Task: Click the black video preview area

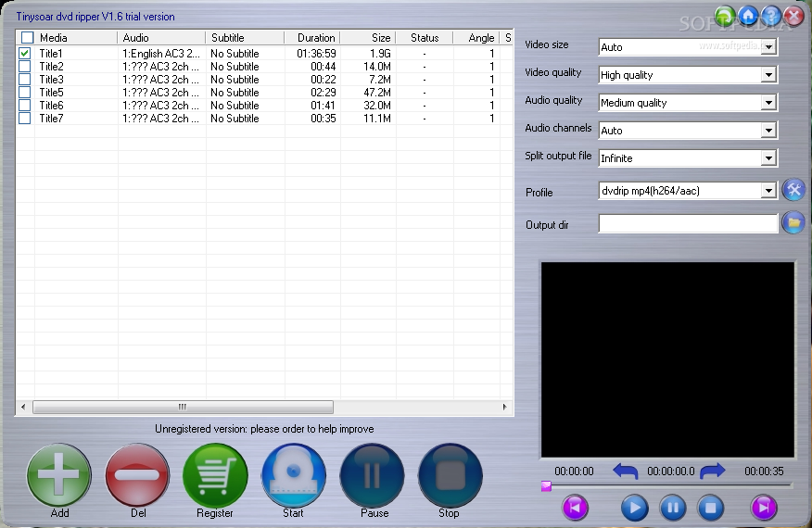Action: pyautogui.click(x=667, y=359)
